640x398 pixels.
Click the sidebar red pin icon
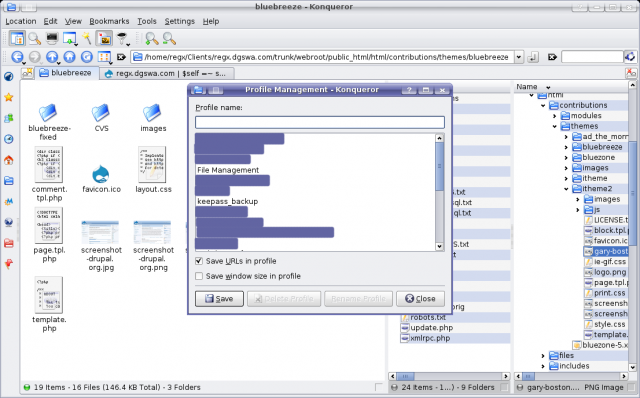[x=9, y=264]
